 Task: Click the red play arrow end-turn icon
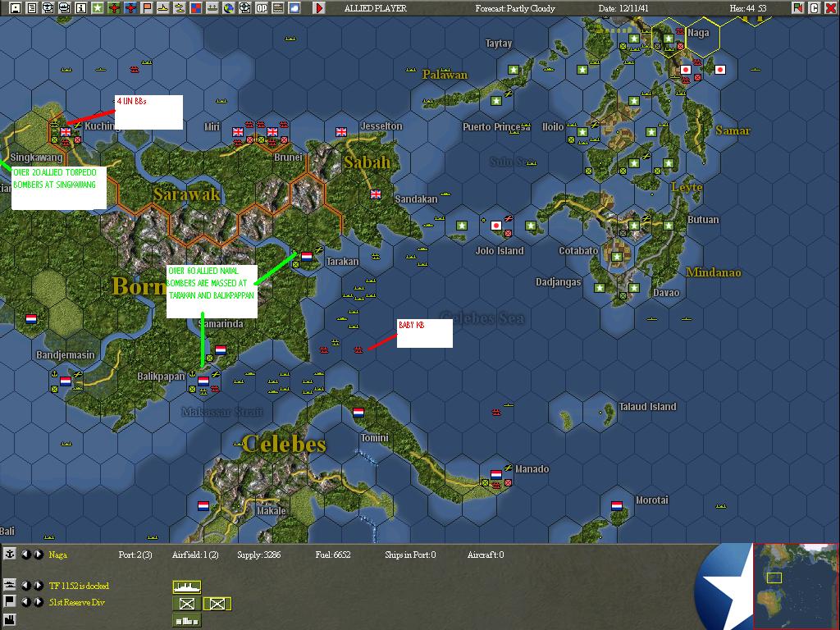point(319,7)
